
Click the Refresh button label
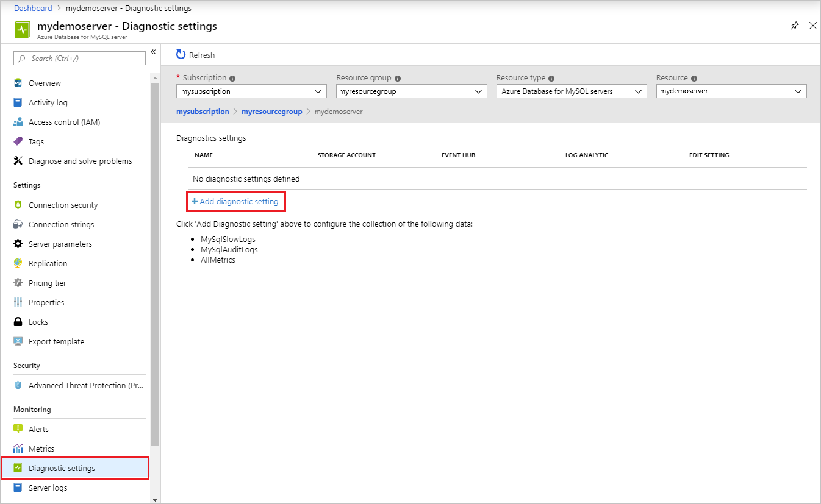pos(202,55)
